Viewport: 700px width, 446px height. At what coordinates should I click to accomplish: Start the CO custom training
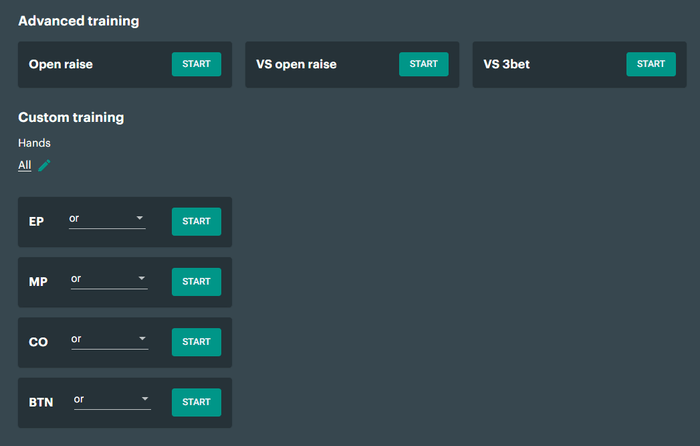pos(196,342)
